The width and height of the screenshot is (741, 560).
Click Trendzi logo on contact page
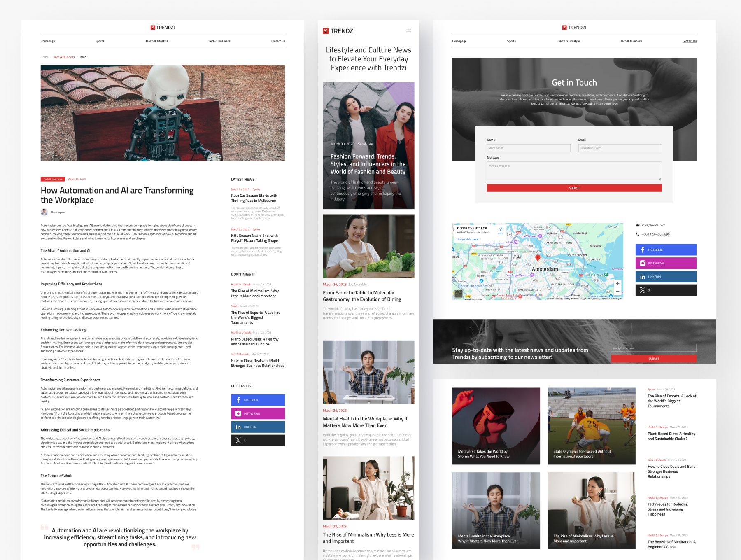[x=574, y=28]
